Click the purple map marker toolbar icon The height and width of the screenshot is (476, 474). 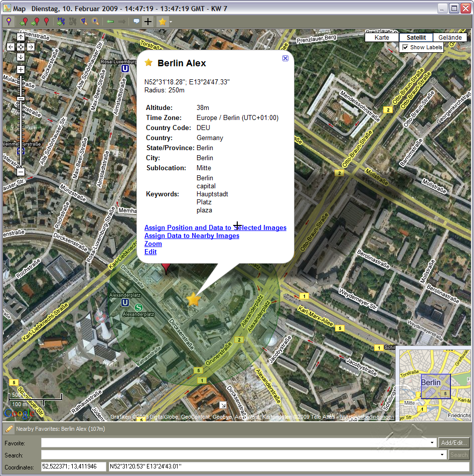click(x=9, y=22)
